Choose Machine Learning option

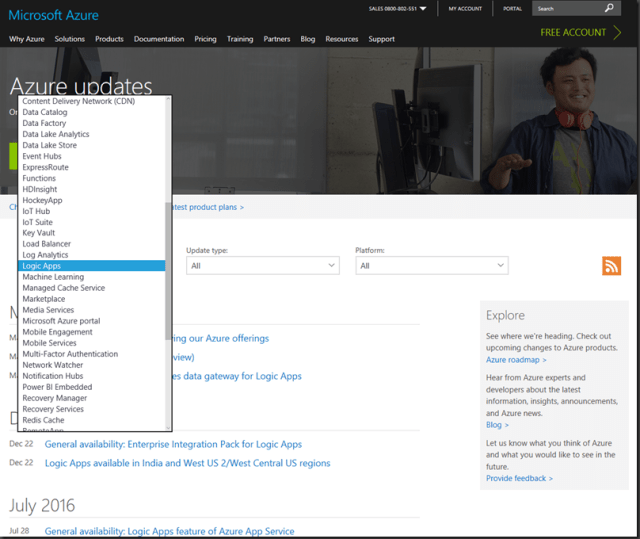[x=92, y=277]
